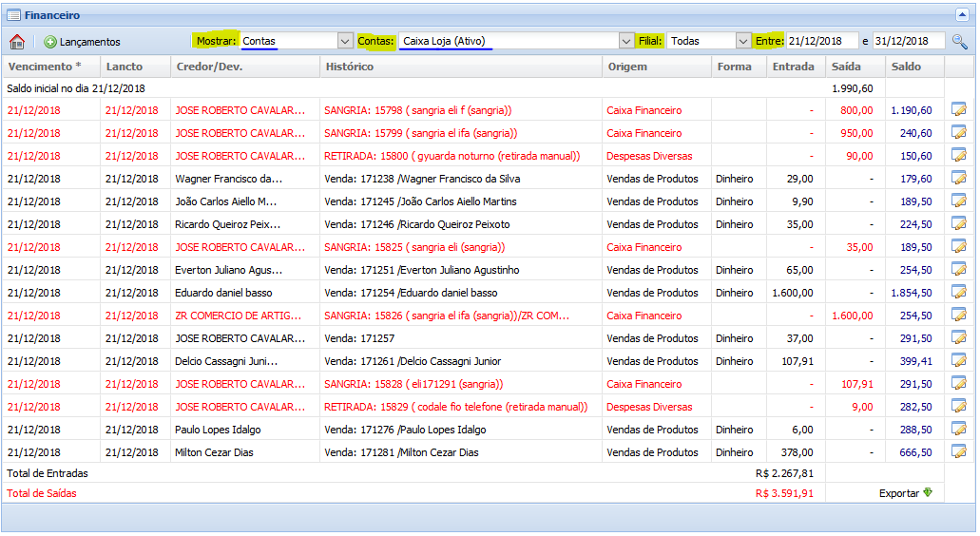980x536 pixels.
Task: Select the R$ 3.591,91 total
Action: [x=784, y=493]
